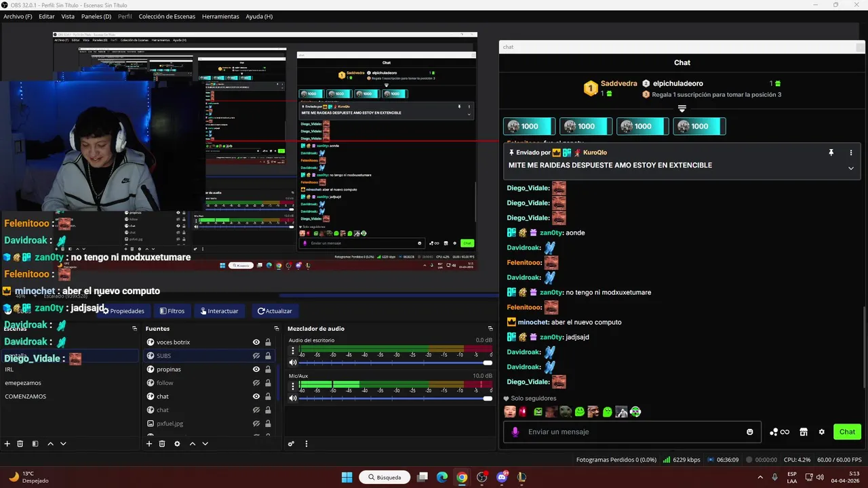Viewport: 868px width, 488px height.
Task: Open Mic/Aux three-dot options menu
Action: (293, 386)
